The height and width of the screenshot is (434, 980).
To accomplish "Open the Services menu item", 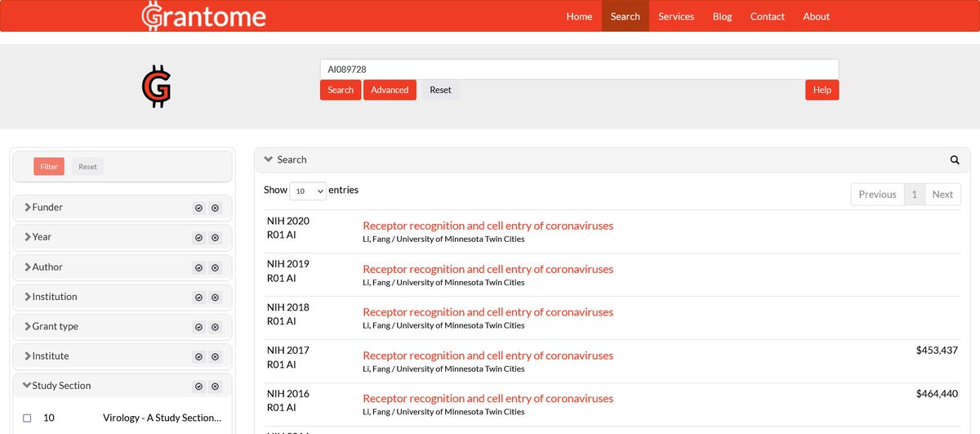I will 675,16.
